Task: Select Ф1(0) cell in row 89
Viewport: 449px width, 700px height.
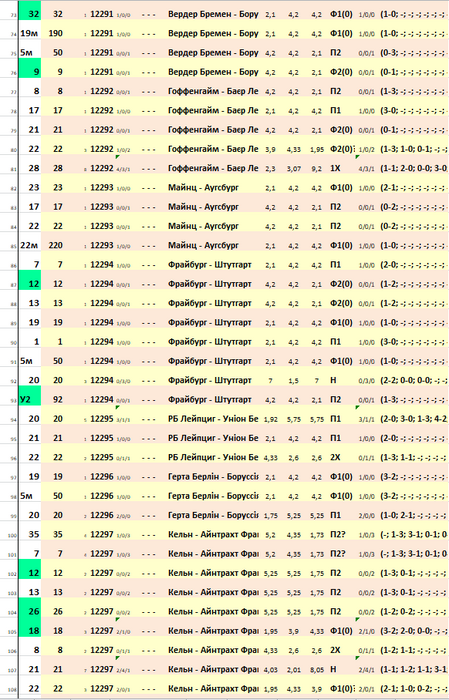Action: click(341, 322)
